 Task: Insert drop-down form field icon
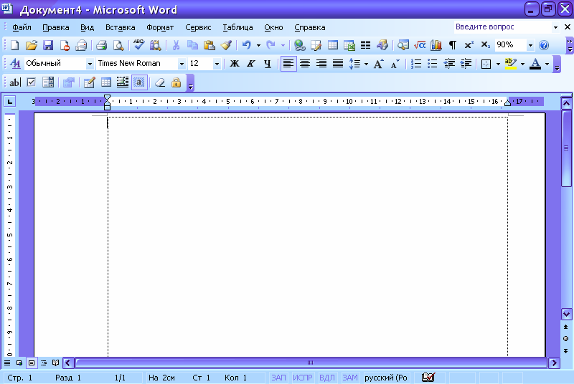[48, 83]
